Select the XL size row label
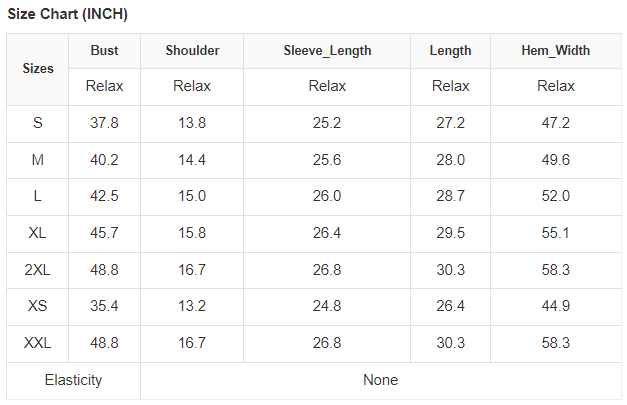This screenshot has height=405, width=627. [x=38, y=233]
